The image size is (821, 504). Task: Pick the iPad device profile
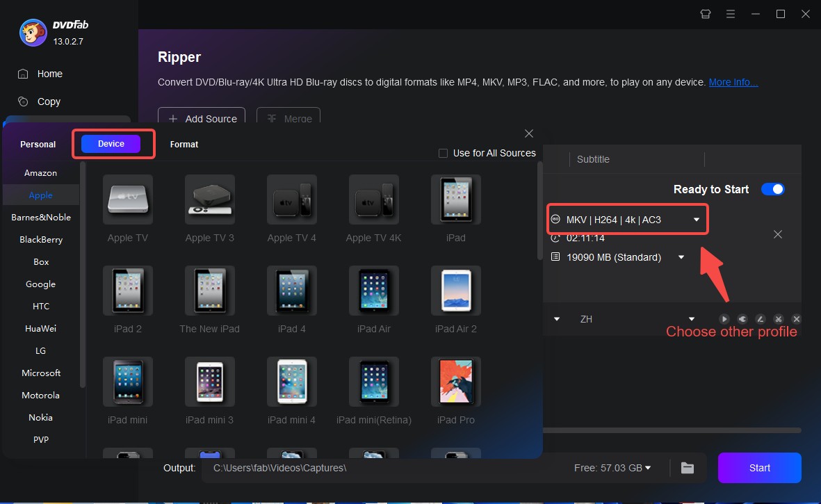(x=455, y=200)
